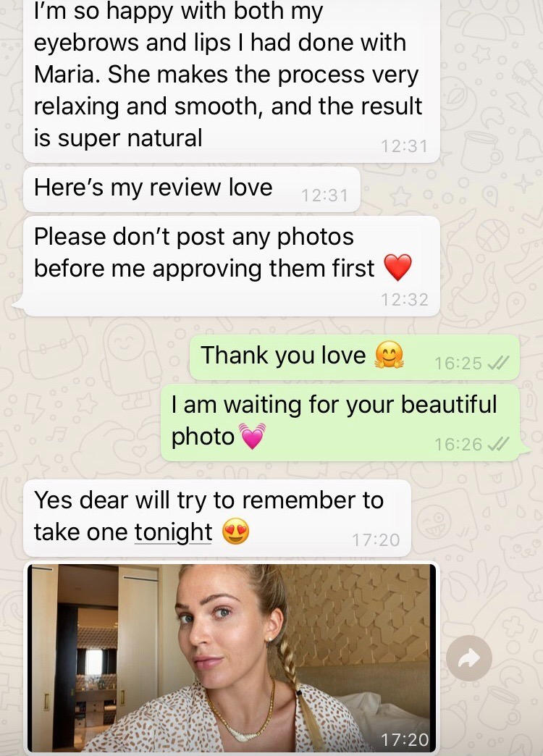The height and width of the screenshot is (756, 543).
Task: Tap double check marks on 'Thank you love'
Action: [498, 363]
